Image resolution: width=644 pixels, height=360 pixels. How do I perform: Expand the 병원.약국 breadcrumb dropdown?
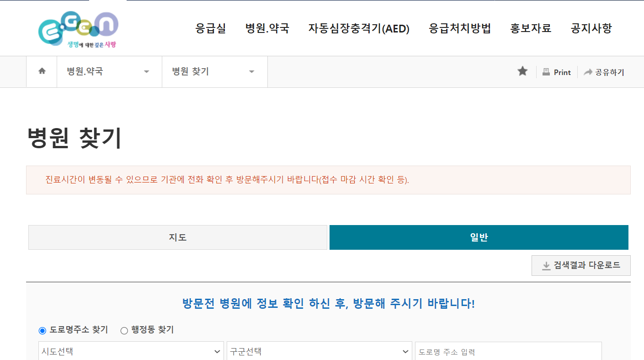(146, 71)
